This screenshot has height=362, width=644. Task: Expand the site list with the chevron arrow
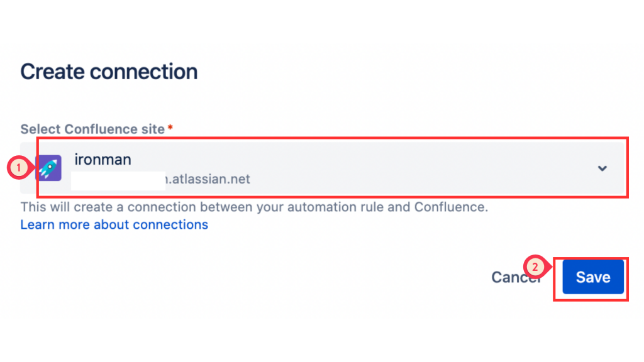(x=602, y=168)
